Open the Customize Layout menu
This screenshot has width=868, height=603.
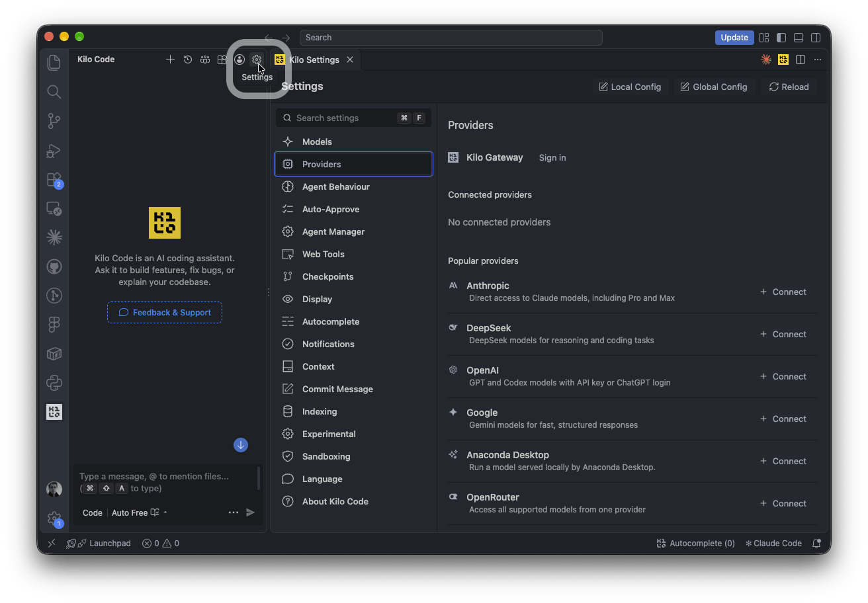[764, 38]
